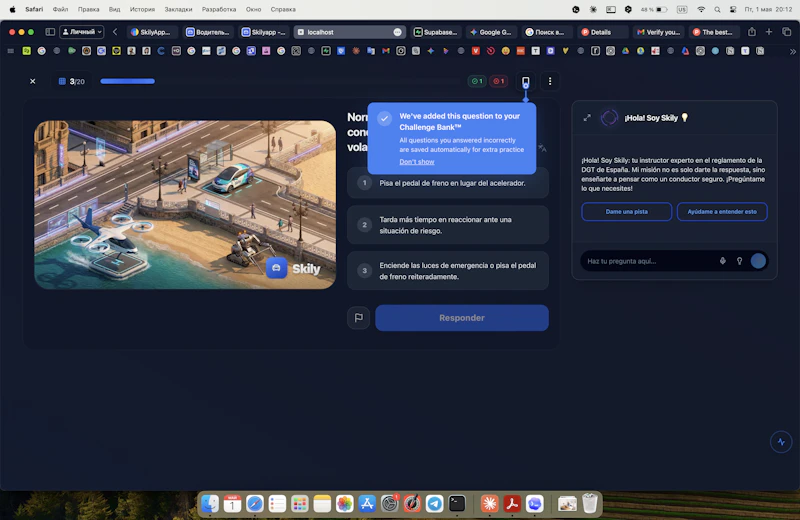Click the microphone icon in chat input
Image resolution: width=800 pixels, height=520 pixels.
tap(722, 261)
